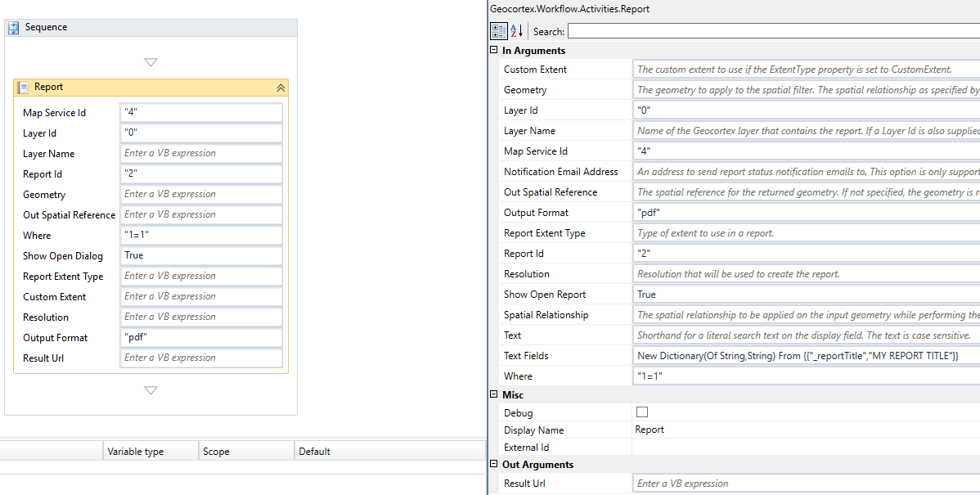Sort properties alphabetically with A-Z icon

pos(517,31)
